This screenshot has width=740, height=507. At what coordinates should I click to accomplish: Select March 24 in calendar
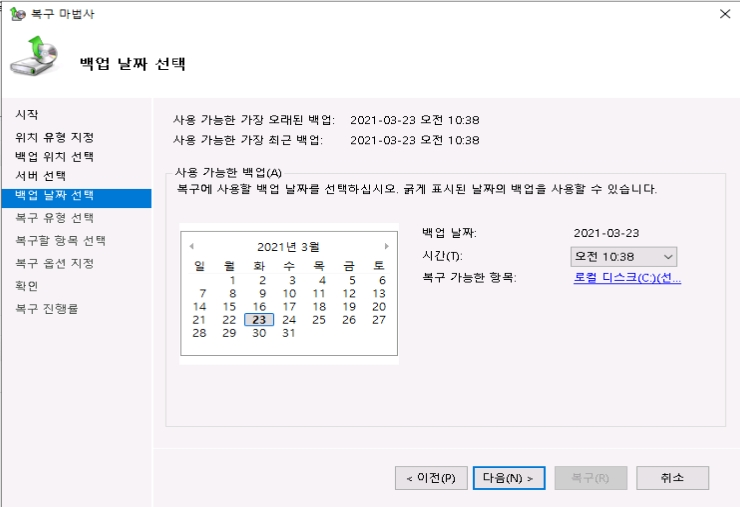click(x=289, y=320)
